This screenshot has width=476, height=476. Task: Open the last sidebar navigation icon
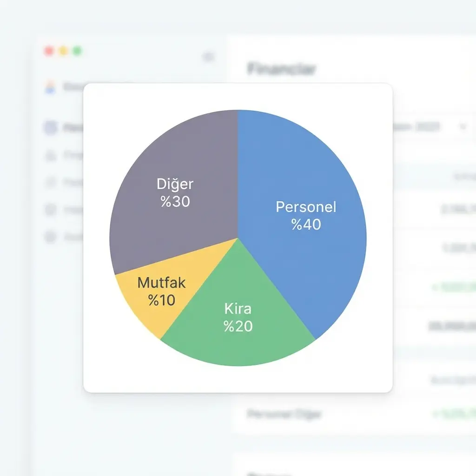click(x=50, y=238)
